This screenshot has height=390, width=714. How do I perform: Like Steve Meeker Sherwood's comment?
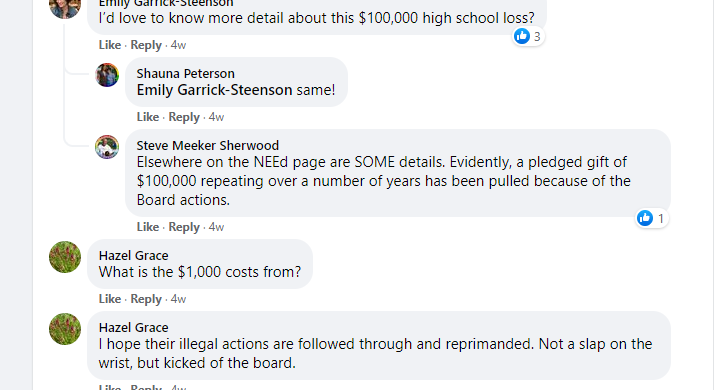(148, 226)
